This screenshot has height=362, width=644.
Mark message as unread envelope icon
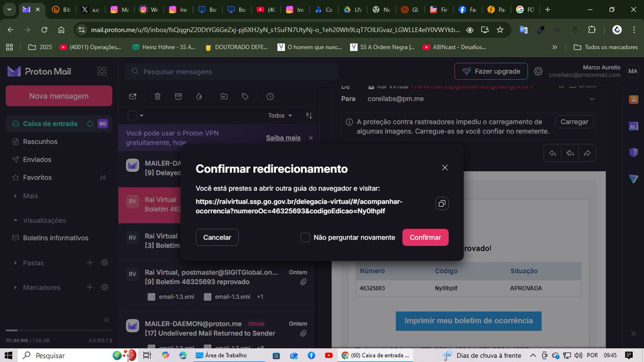point(133,97)
